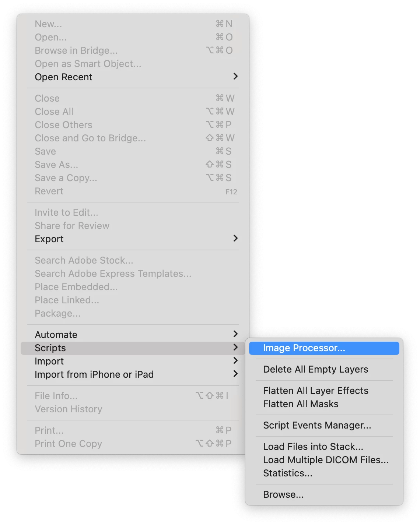Click the Place Embedded... item
Viewport: 420px width, 525px height.
(x=133, y=287)
